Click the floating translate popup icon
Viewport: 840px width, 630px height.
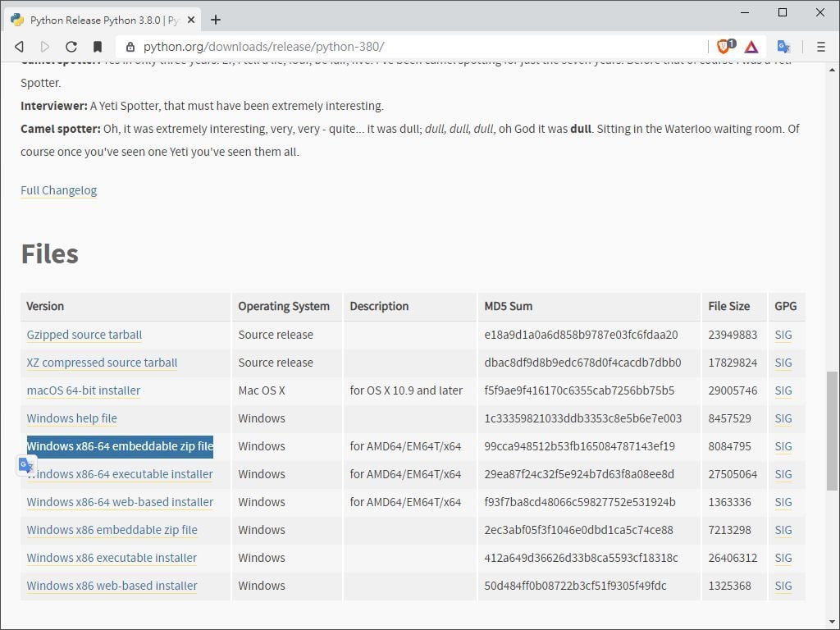[26, 465]
